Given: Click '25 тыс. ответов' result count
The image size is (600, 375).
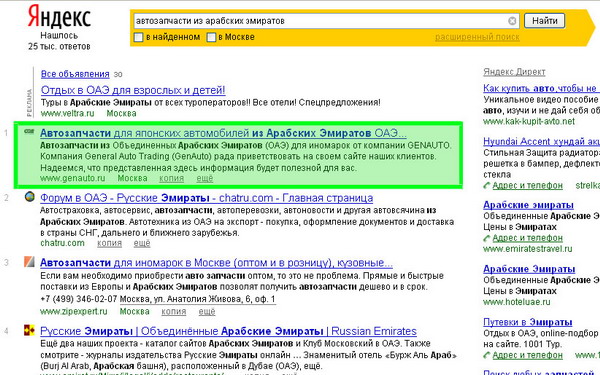Looking at the screenshot, I should (59, 47).
